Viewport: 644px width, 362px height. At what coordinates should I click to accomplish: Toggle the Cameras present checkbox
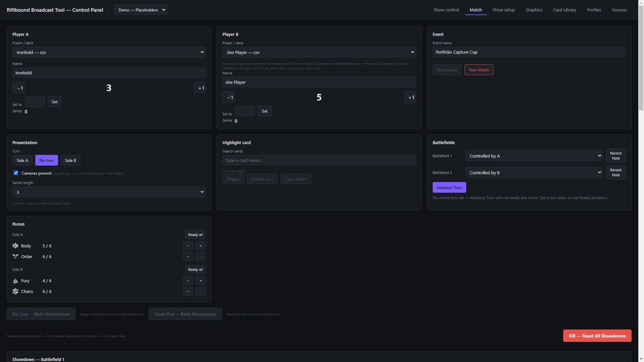pyautogui.click(x=16, y=173)
